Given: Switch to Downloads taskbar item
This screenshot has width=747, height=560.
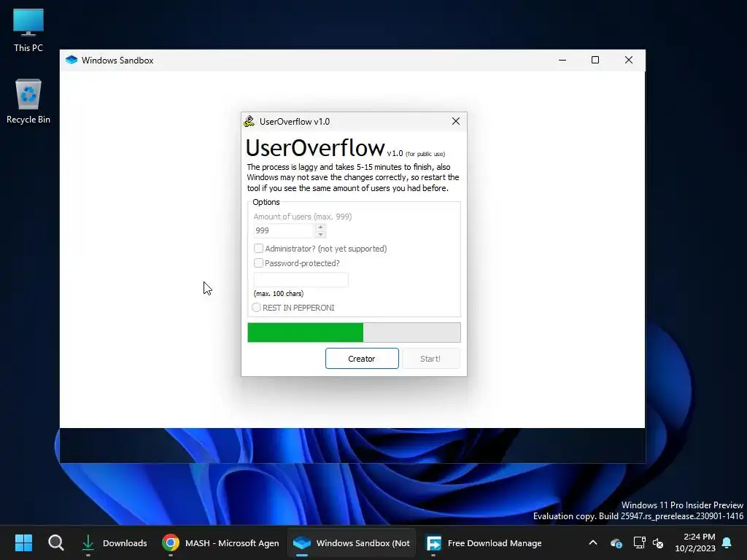Looking at the screenshot, I should (x=115, y=542).
